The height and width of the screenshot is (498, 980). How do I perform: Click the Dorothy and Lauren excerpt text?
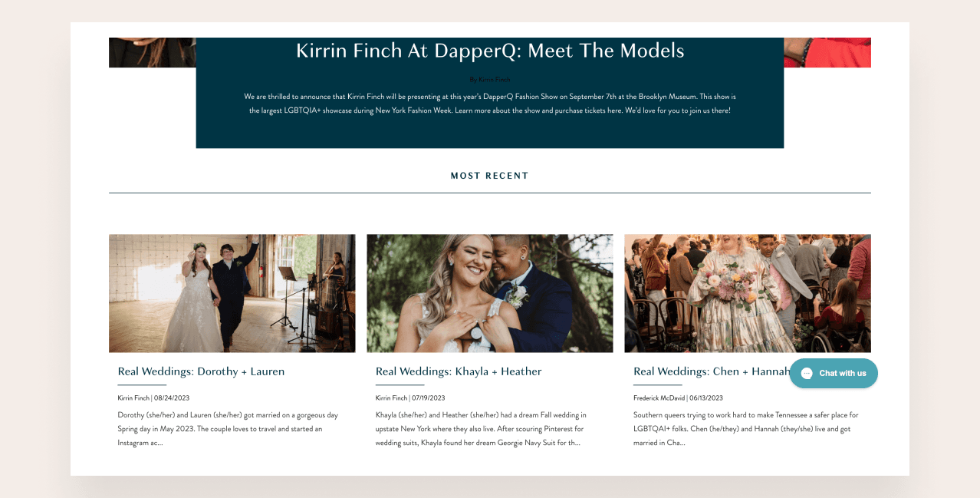coord(228,429)
